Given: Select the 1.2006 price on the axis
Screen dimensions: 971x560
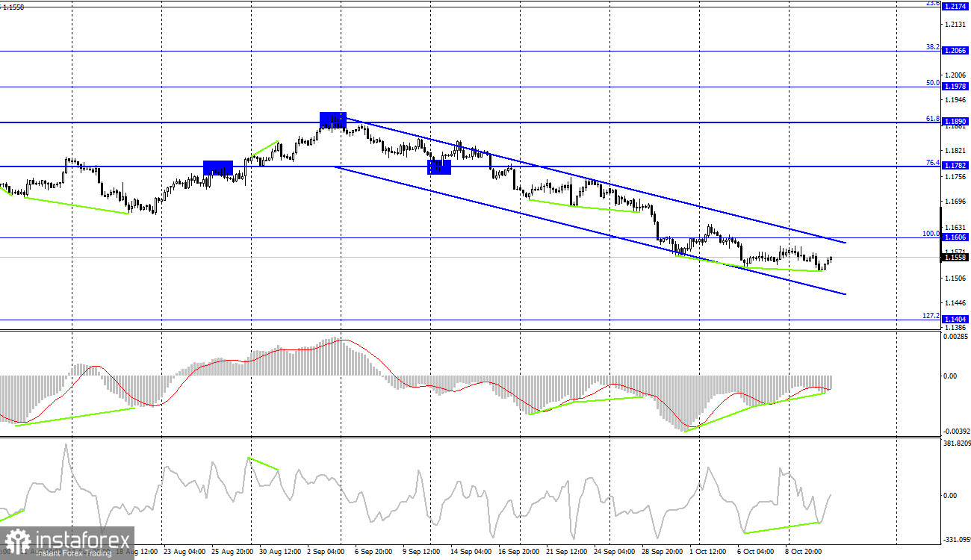Looking at the screenshot, I should [x=955, y=75].
